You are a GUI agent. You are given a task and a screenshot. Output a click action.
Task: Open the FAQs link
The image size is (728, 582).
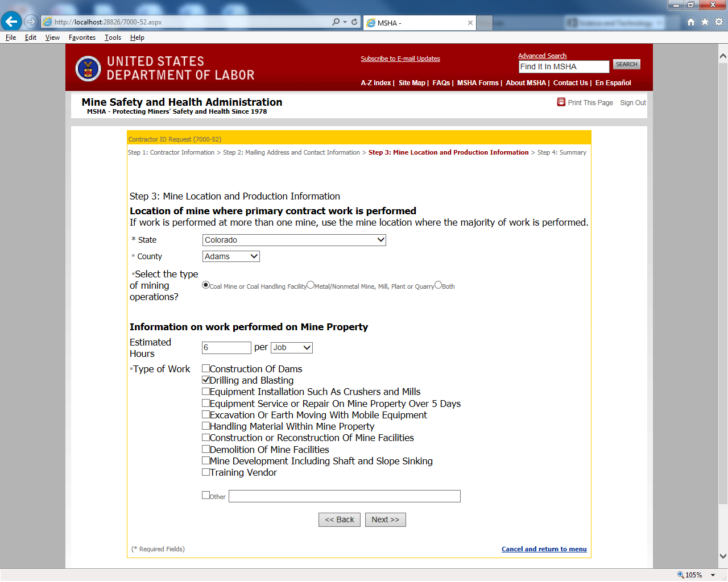coord(441,83)
